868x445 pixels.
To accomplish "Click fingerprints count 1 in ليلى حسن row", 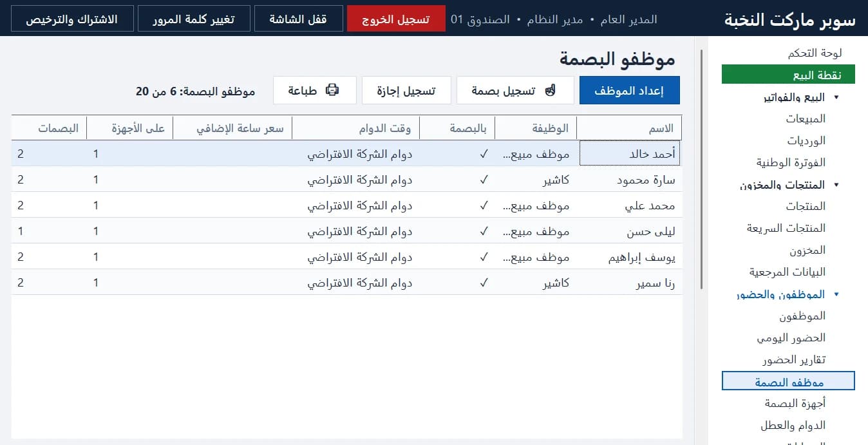I will tap(21, 231).
